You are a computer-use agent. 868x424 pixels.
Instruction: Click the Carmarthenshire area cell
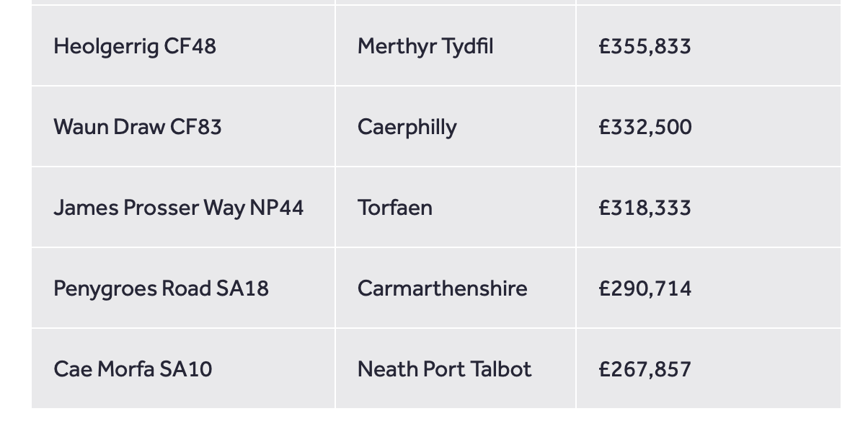442,289
